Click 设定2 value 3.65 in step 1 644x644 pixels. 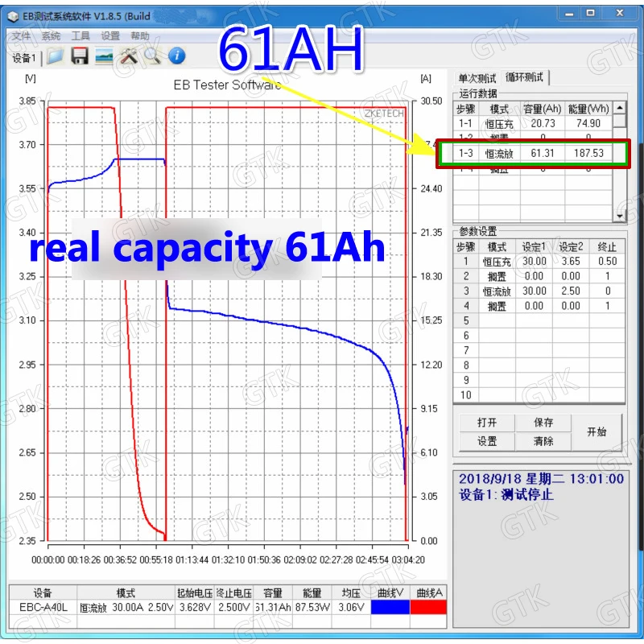coord(571,262)
